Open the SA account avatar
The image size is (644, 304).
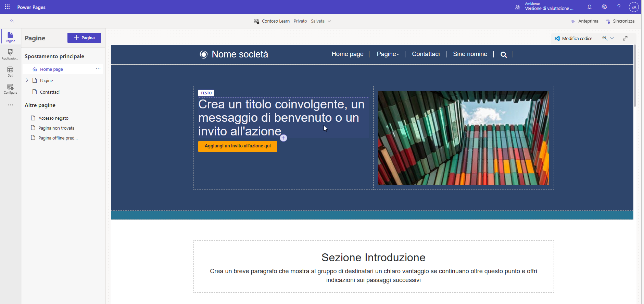pyautogui.click(x=634, y=7)
